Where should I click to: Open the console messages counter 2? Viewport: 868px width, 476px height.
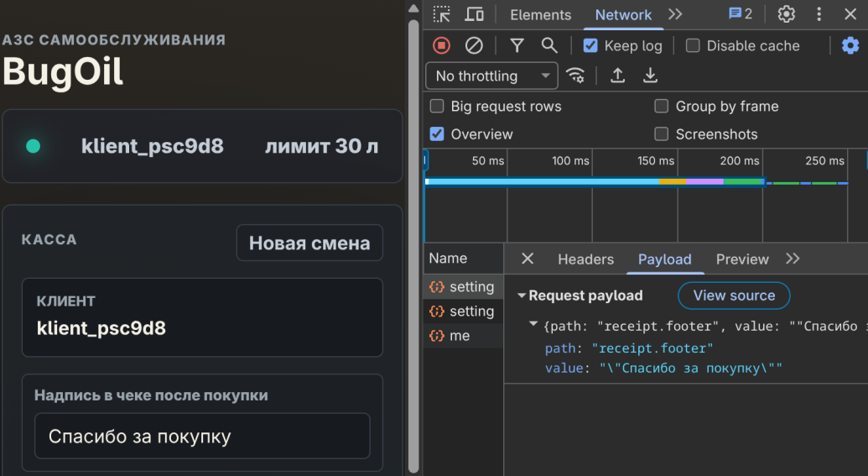741,14
